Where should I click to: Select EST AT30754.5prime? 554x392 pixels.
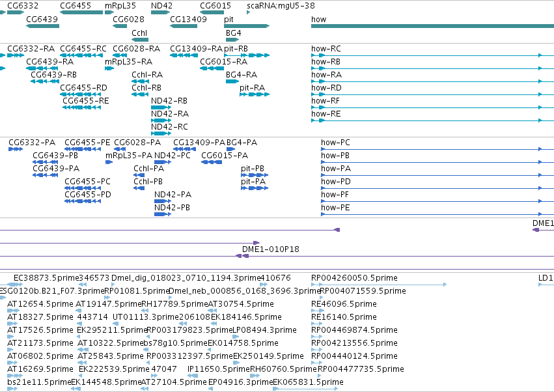241,304
